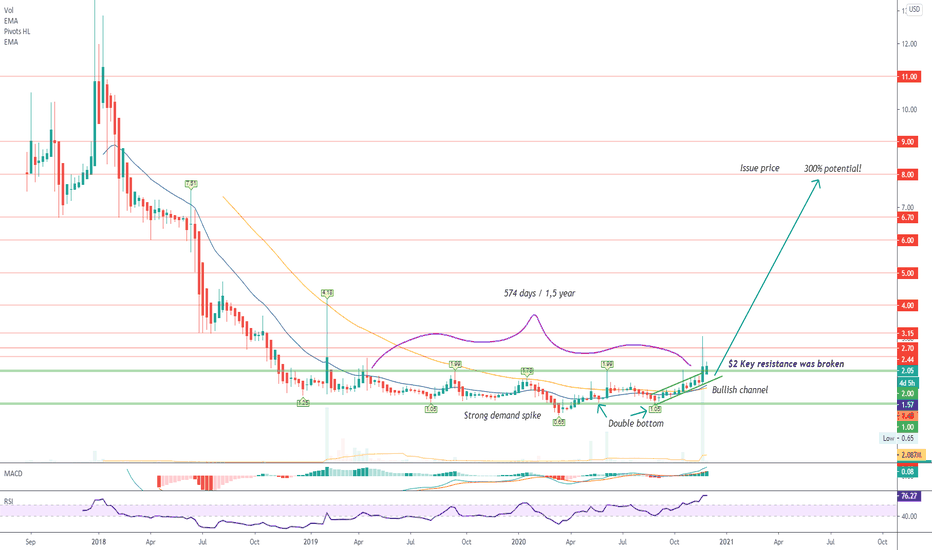
Task: Click the 40.00 RSI scale value
Action: [x=909, y=516]
